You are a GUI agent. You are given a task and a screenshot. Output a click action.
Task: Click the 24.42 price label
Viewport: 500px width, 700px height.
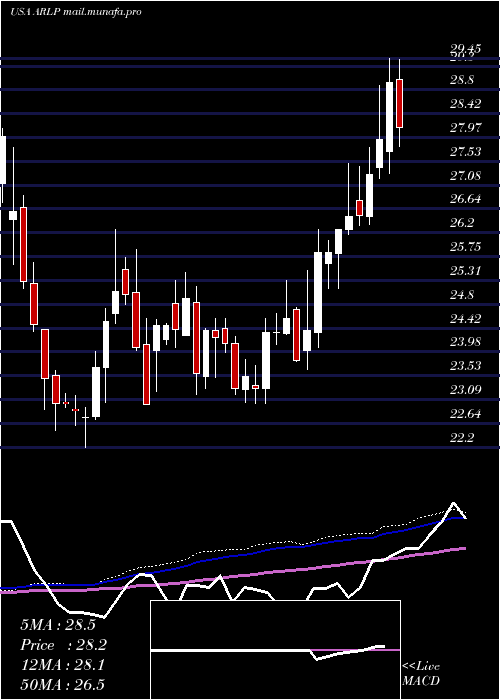click(465, 319)
